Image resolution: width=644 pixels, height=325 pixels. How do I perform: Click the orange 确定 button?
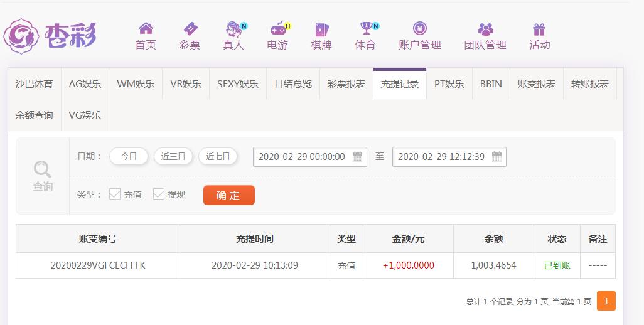(x=228, y=195)
